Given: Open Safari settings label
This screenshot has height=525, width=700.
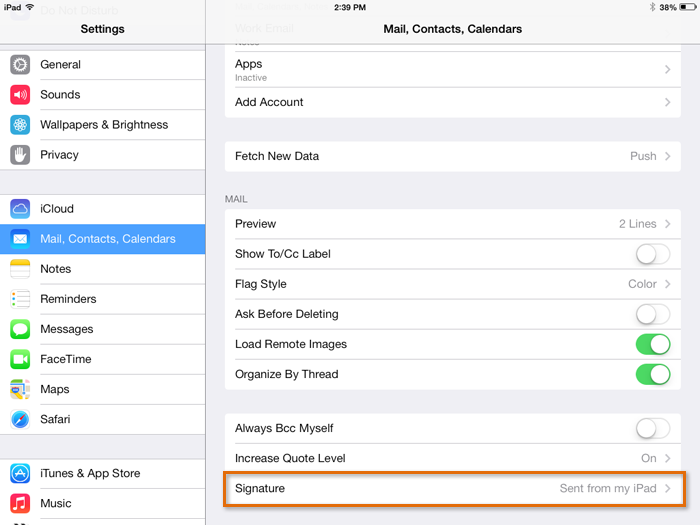Looking at the screenshot, I should [55, 419].
